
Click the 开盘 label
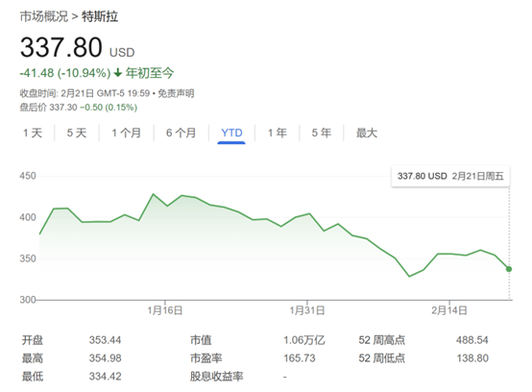tap(33, 340)
